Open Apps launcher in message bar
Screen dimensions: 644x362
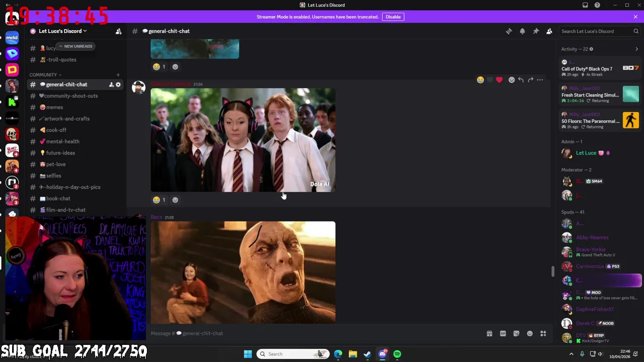point(543,333)
